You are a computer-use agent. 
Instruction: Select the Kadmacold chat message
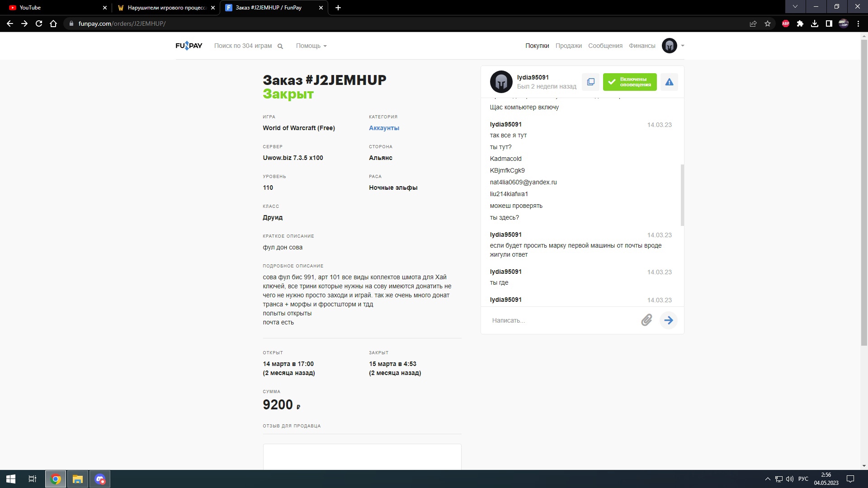pos(505,159)
